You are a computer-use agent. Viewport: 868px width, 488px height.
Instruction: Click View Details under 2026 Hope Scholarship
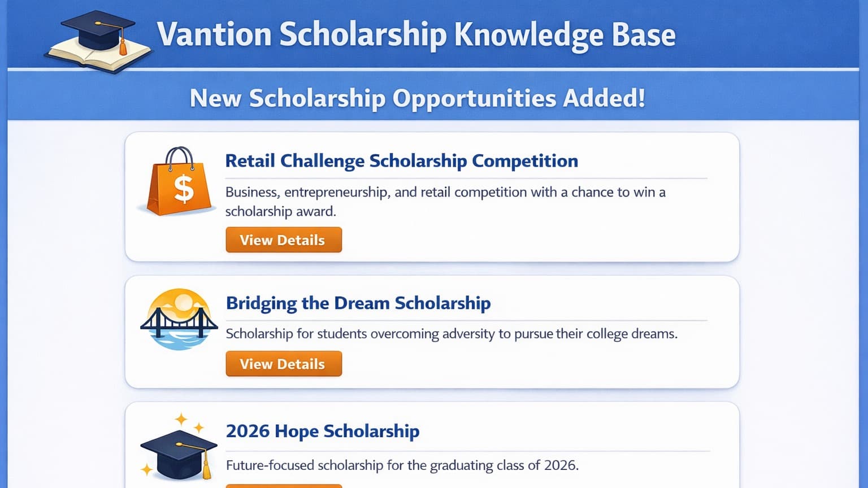(x=284, y=485)
